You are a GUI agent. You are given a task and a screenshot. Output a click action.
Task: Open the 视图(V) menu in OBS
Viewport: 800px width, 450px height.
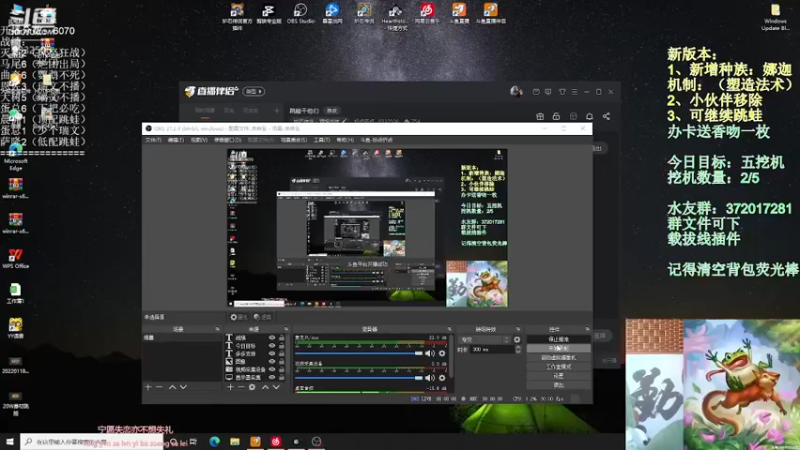click(199, 140)
